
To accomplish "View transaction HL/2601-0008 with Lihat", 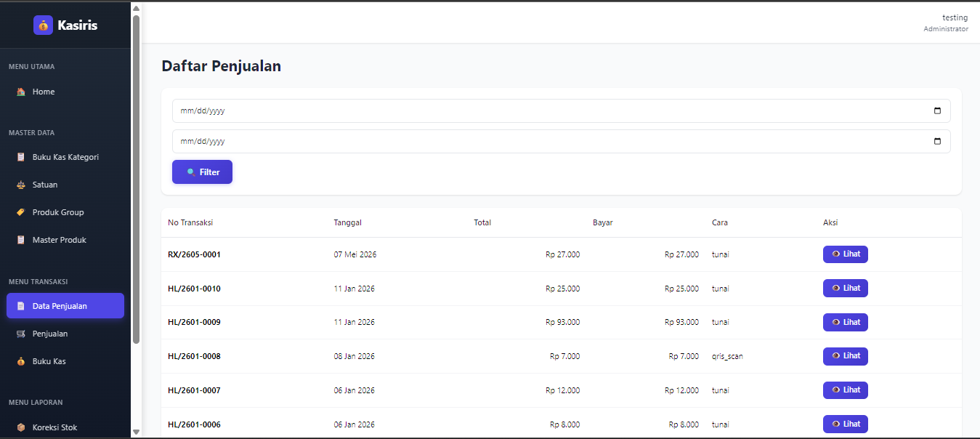I will point(845,356).
